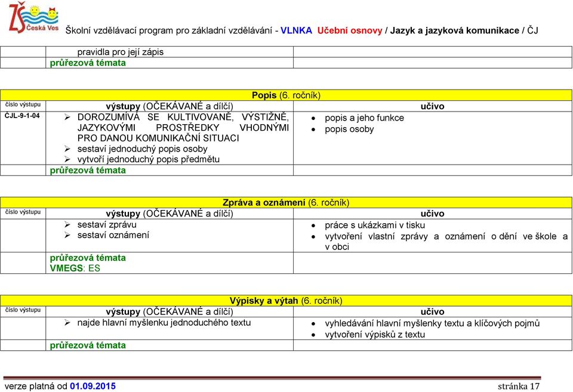Screen dimensions: 573x392
Task: Click 'pravidla pro její zápis' text
Action: 120,53
